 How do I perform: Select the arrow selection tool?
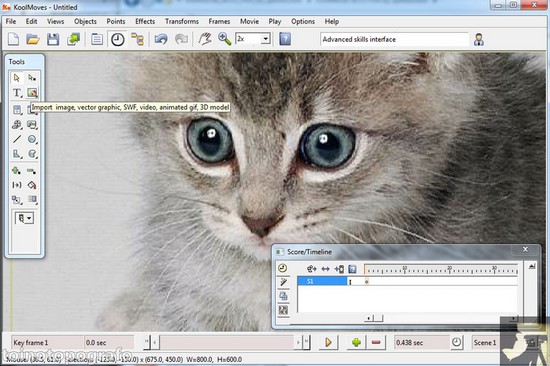click(16, 78)
